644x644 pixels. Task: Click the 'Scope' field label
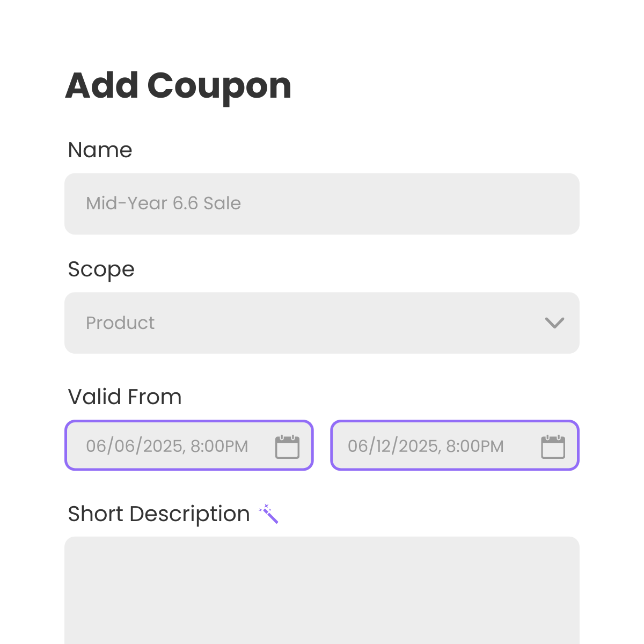101,270
